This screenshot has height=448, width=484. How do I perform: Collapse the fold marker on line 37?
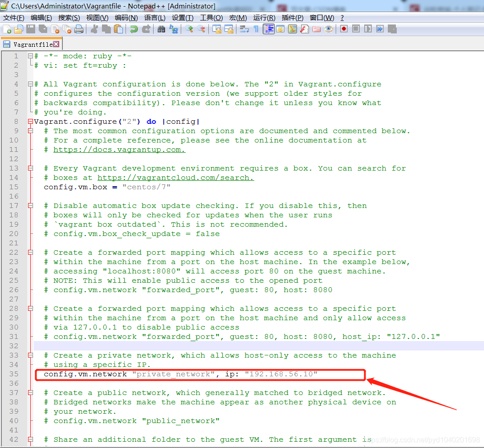[x=30, y=392]
